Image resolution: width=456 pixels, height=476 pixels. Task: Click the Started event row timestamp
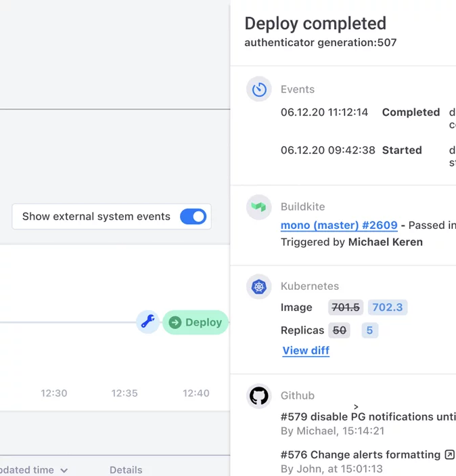pyautogui.click(x=327, y=150)
